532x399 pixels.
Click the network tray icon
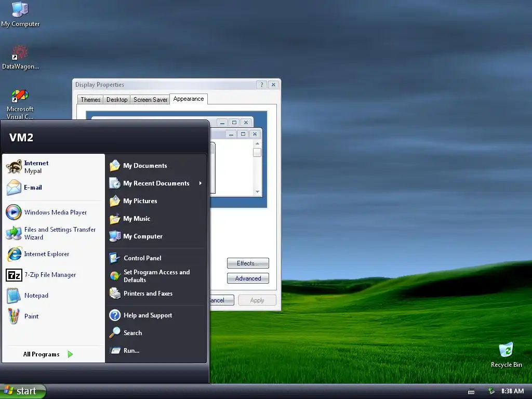tap(491, 391)
